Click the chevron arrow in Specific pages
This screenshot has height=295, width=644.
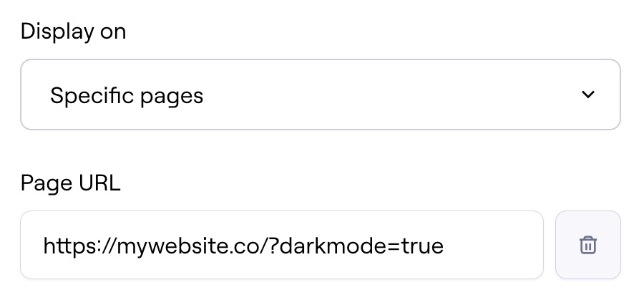pos(588,95)
